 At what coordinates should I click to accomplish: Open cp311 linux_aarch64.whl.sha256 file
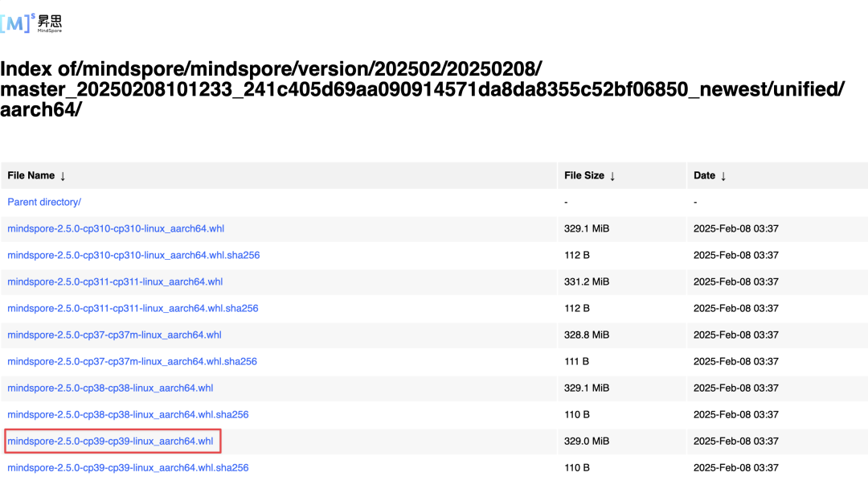coord(133,309)
